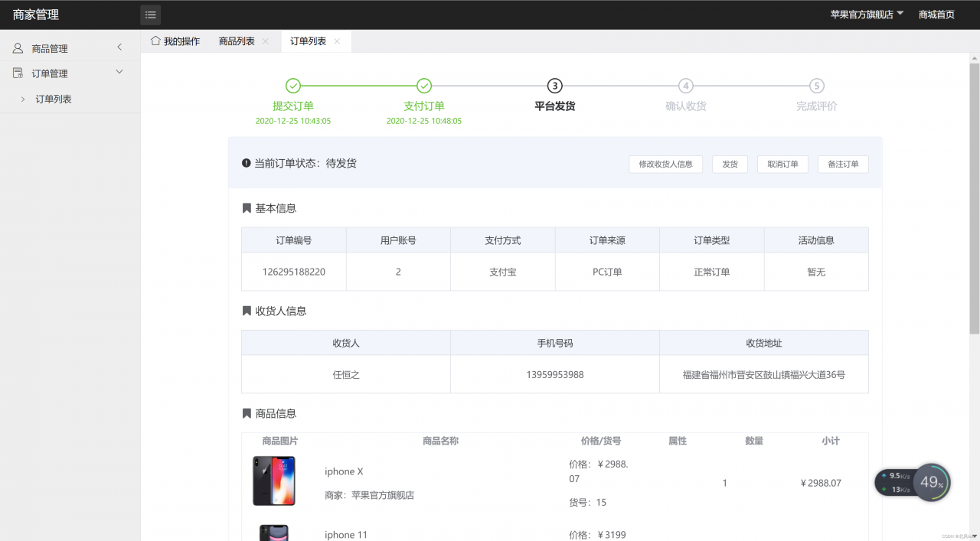Close the 商品列表 tab
This screenshot has height=541, width=980.
coord(266,41)
